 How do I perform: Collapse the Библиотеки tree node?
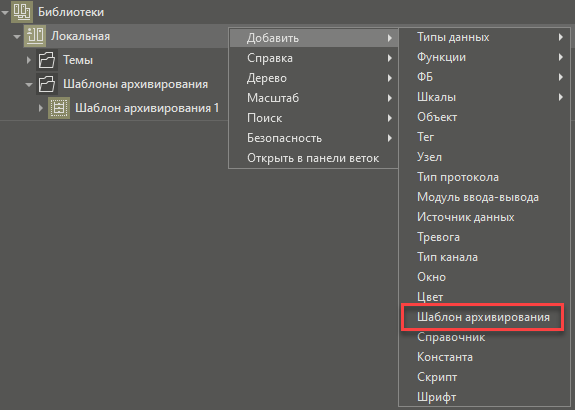[5, 12]
